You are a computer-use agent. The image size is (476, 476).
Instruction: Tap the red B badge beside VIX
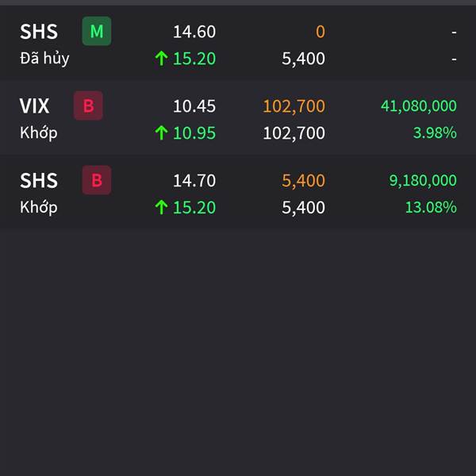point(88,106)
